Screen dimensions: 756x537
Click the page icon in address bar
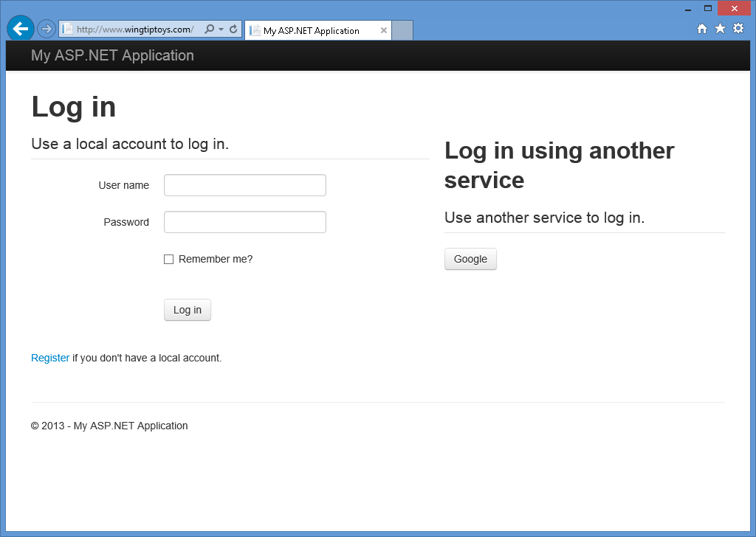coord(67,30)
